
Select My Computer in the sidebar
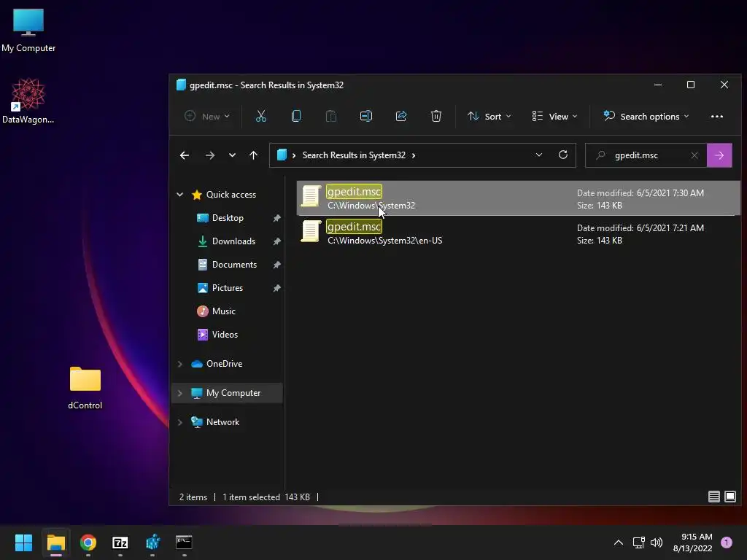coord(233,393)
